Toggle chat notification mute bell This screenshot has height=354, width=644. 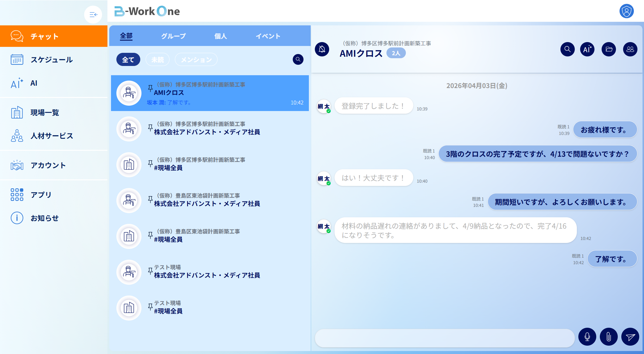(x=322, y=49)
